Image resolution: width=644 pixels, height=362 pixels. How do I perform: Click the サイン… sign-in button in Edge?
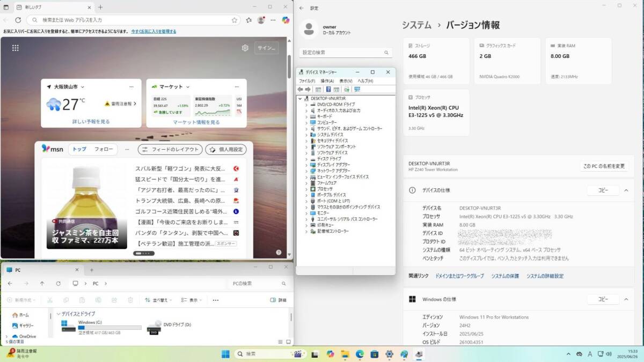pyautogui.click(x=266, y=48)
